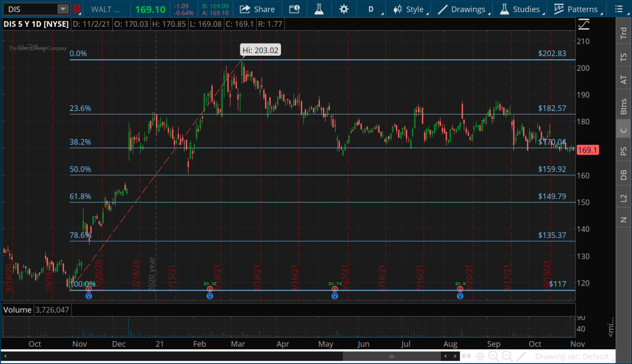Open the Btns sidebar tab

[624, 106]
